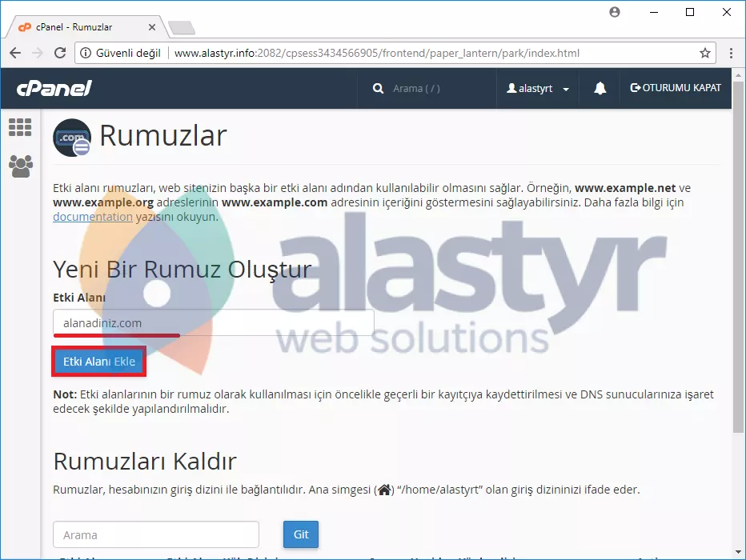Open the user manager people icon in sidebar
Viewport: 746px width, 560px height.
pos(21,166)
